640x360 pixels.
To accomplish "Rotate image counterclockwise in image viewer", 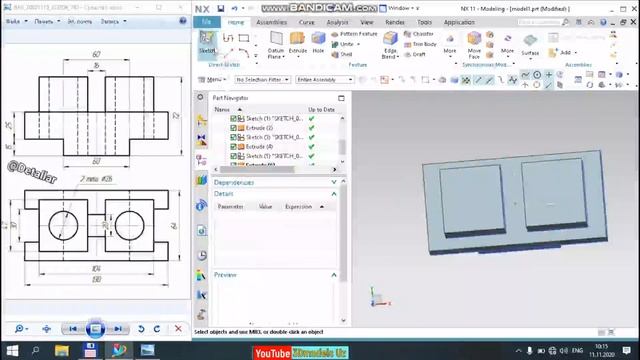I will pos(141,329).
